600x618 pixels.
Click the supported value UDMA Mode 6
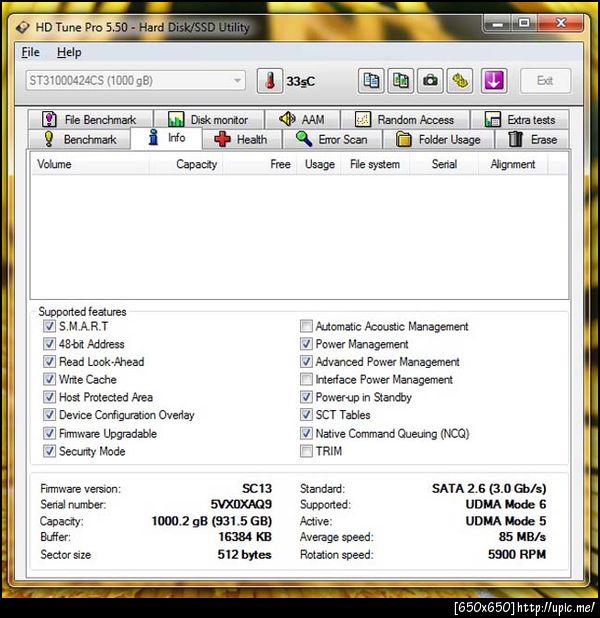(x=506, y=504)
